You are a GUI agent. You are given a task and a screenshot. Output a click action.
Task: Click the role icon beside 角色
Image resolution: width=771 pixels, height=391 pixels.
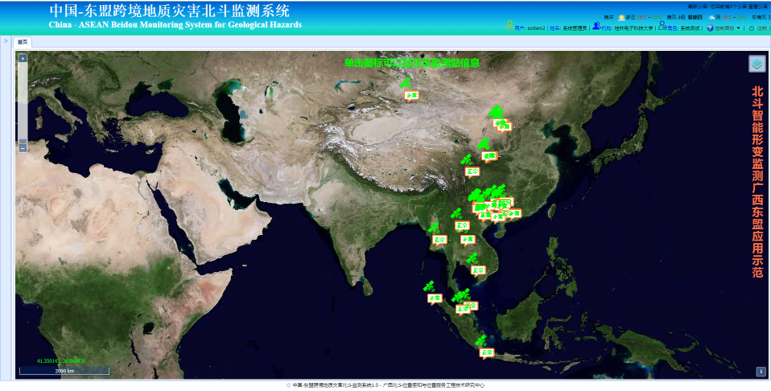tap(662, 27)
